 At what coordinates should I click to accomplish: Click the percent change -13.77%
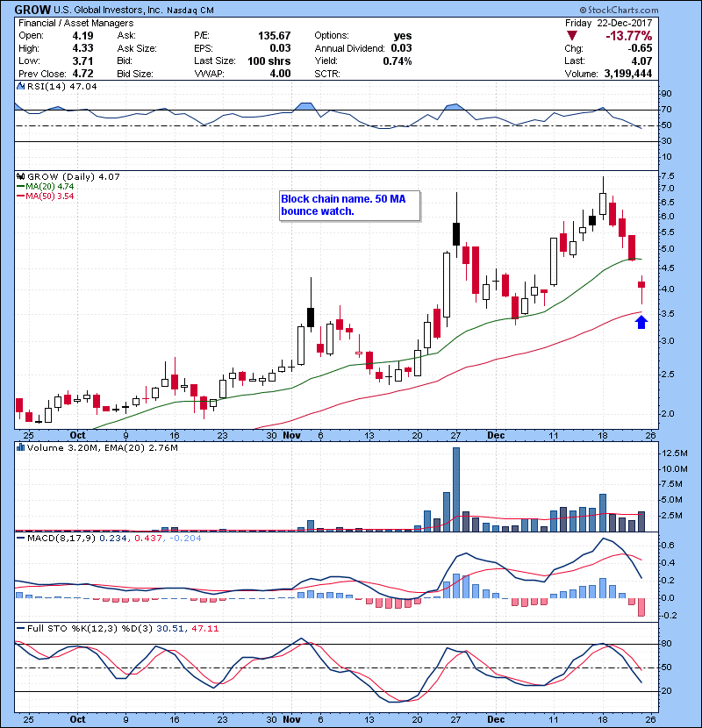628,36
